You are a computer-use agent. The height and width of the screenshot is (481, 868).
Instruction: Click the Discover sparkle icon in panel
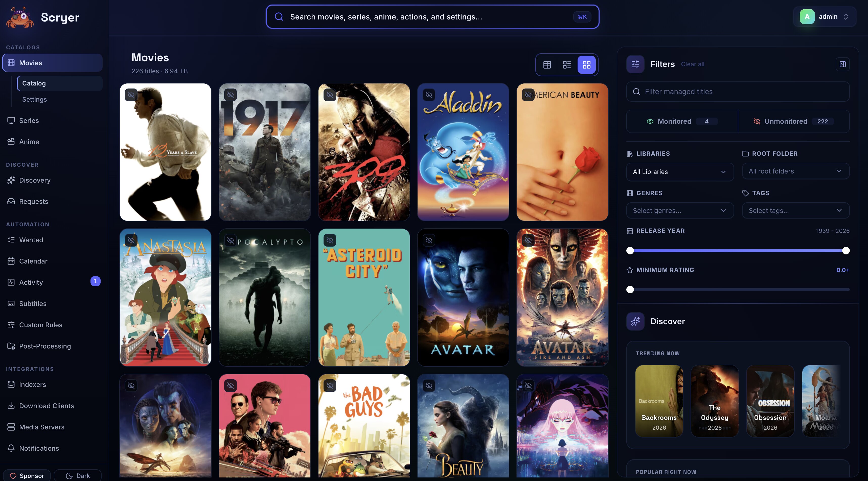coord(635,321)
